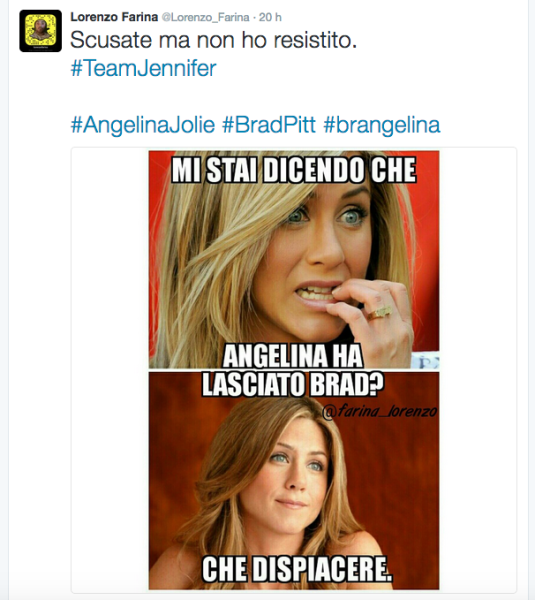This screenshot has width=535, height=600.
Task: Click the 'CHE DISPIACERE.' caption text
Action: pos(297,569)
